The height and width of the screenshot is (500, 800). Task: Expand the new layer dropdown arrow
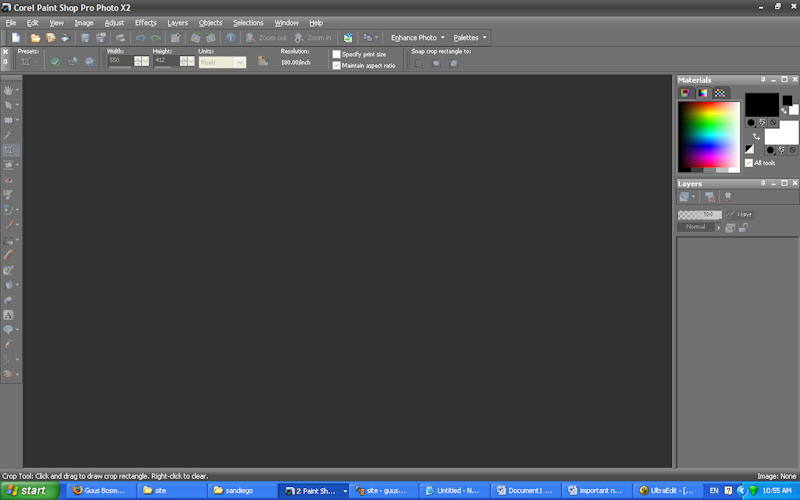[x=693, y=196]
